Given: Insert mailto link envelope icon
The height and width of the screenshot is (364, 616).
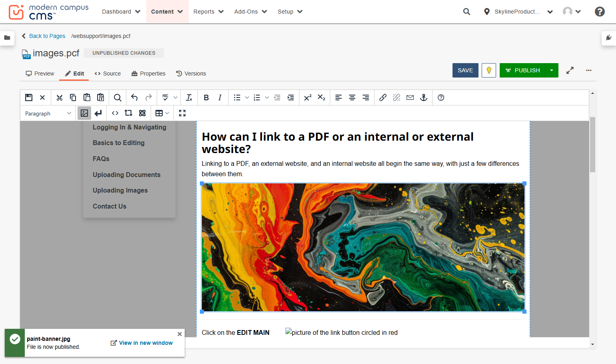Looking at the screenshot, I should click(410, 97).
